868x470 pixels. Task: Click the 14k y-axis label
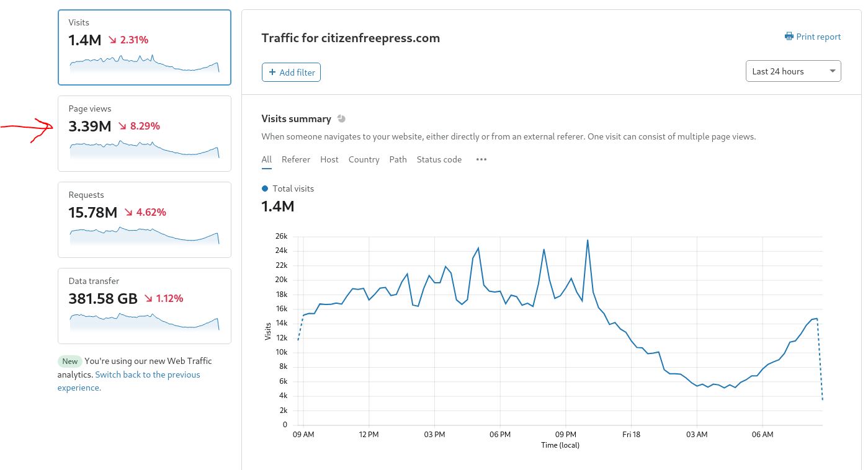point(282,323)
